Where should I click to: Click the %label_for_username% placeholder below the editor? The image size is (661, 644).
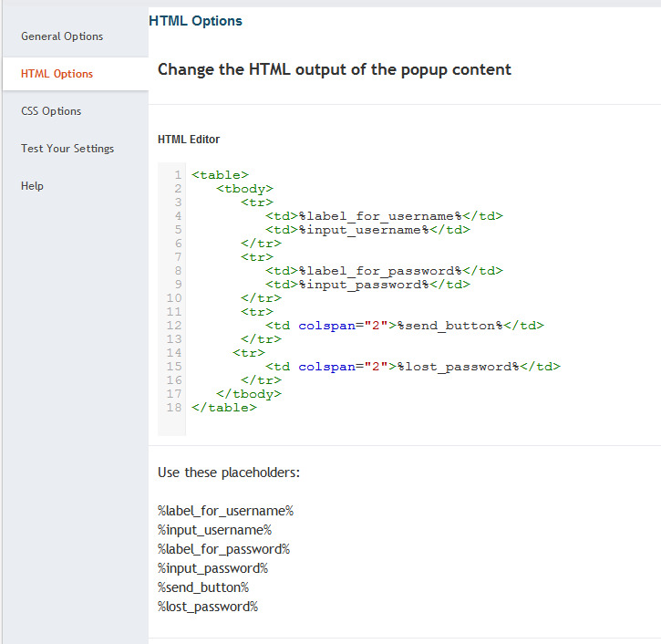coord(225,511)
